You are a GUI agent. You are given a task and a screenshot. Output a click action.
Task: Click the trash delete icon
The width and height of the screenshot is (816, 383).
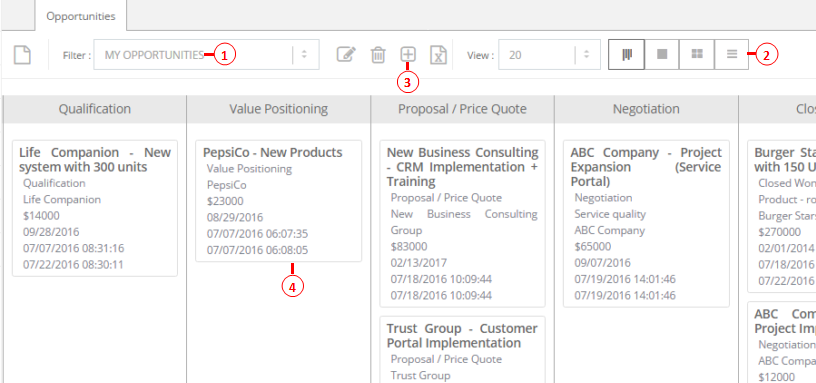(378, 55)
